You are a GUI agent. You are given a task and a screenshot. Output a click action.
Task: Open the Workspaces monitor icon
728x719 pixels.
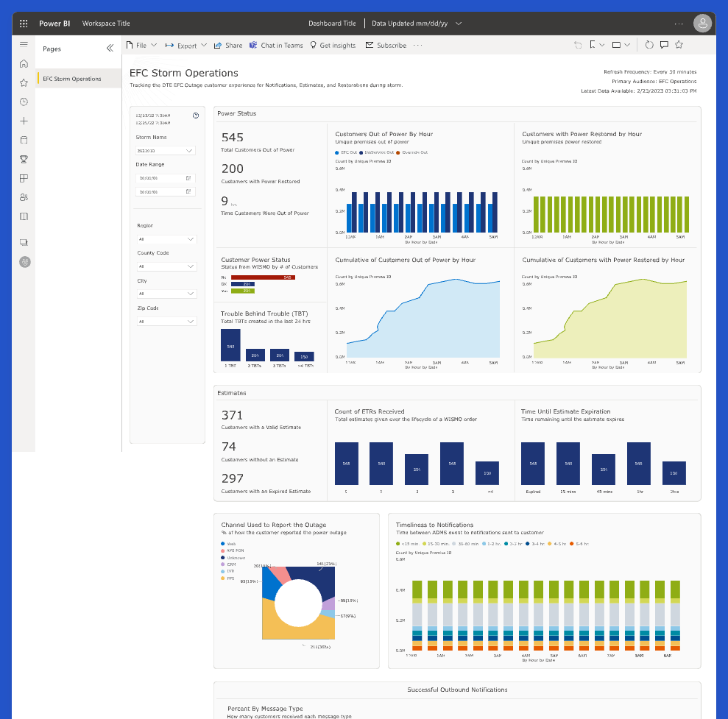click(24, 242)
